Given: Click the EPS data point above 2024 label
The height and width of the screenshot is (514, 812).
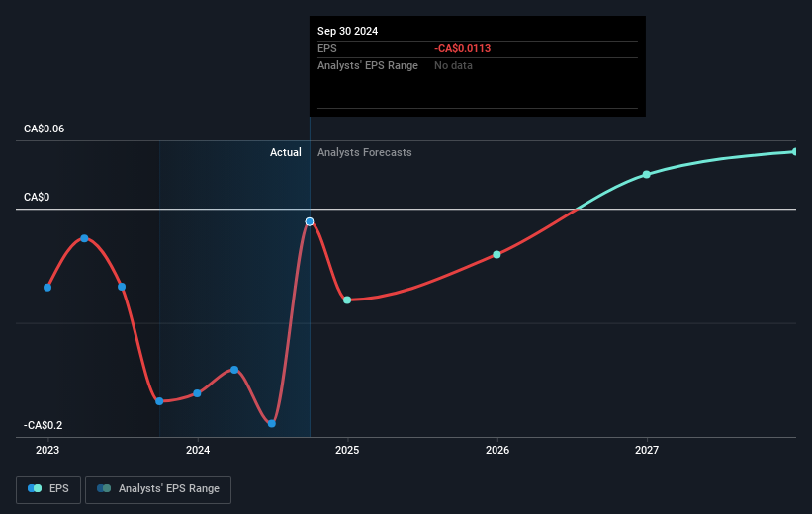Looking at the screenshot, I should [x=197, y=394].
